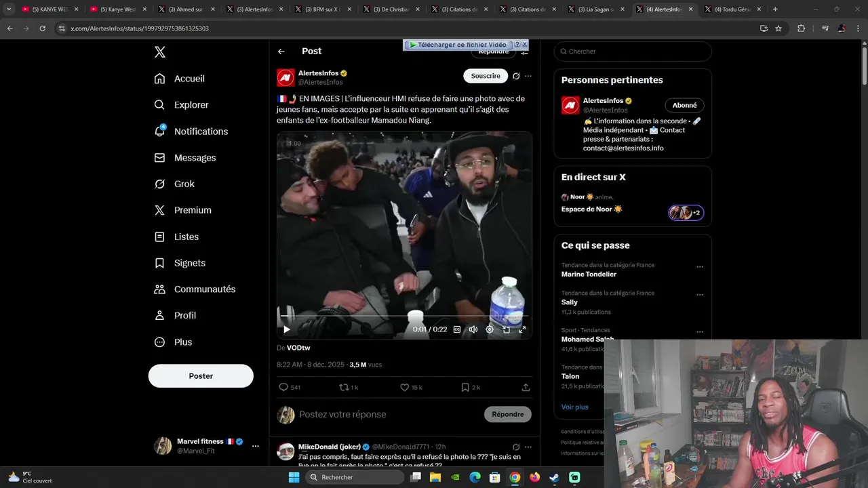
Task: Reload the page
Action: click(43, 28)
